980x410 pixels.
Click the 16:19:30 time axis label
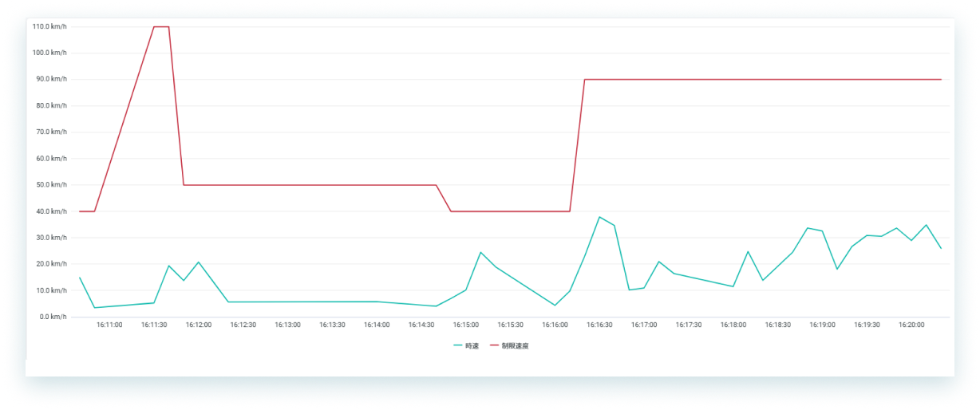pos(867,325)
